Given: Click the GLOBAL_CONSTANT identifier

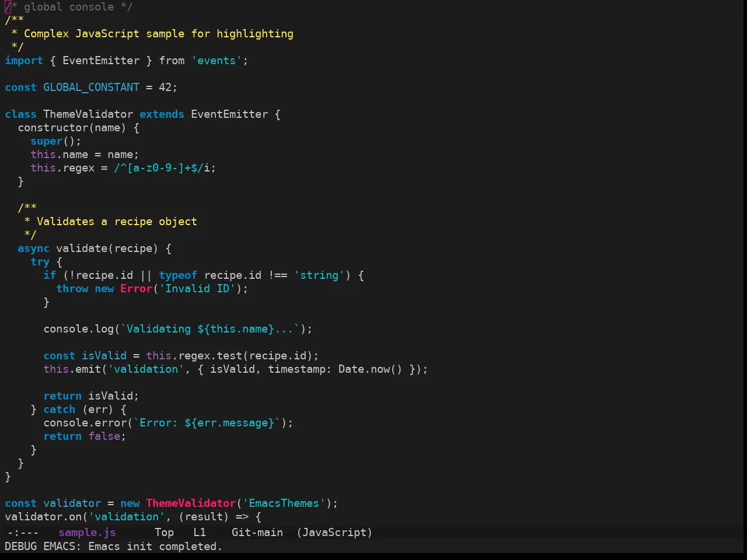Looking at the screenshot, I should (x=91, y=87).
